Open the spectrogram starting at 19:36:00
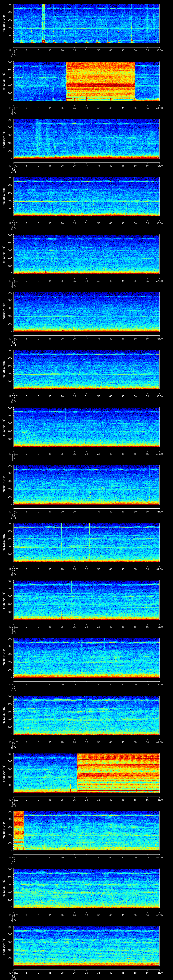 [86, 427]
